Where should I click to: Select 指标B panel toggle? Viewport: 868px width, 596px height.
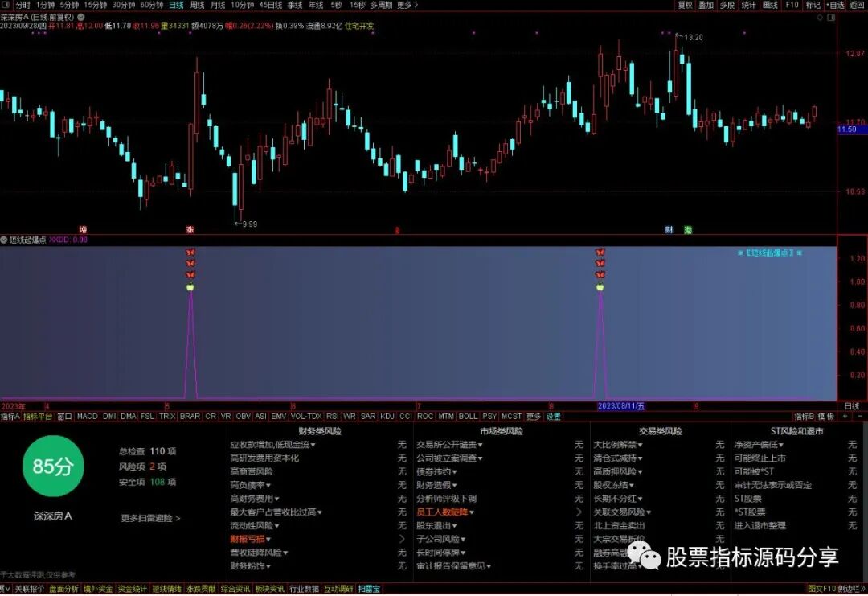(x=804, y=416)
